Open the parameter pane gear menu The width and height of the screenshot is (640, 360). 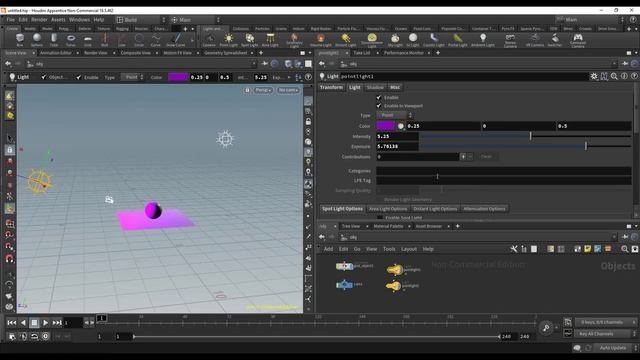coord(593,76)
